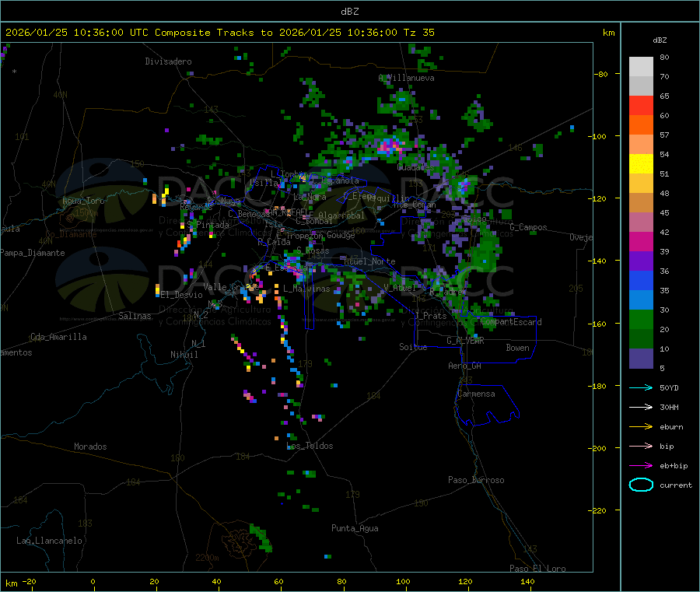The height and width of the screenshot is (592, 700).
Task: Select the bright yellow 51-54 dBZ swatch
Action: click(x=641, y=164)
